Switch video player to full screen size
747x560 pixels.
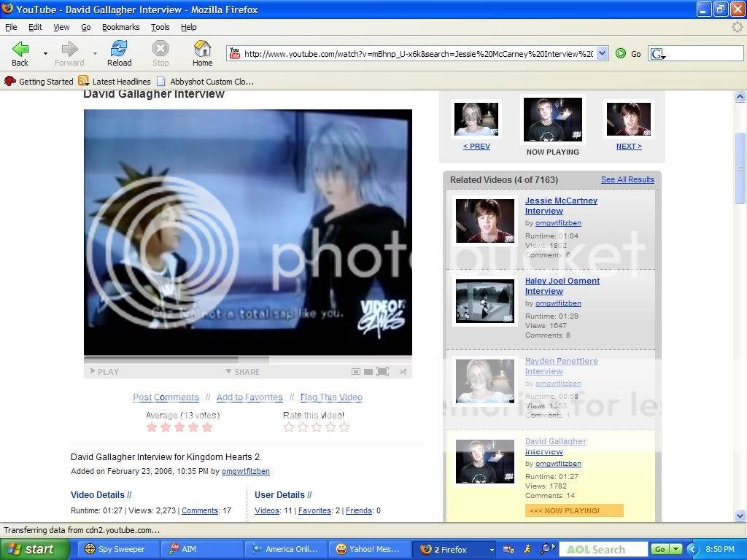(x=382, y=372)
